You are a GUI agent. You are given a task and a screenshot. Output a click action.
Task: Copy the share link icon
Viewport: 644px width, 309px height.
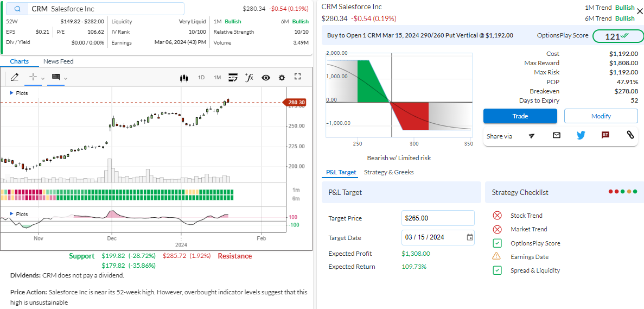point(630,134)
